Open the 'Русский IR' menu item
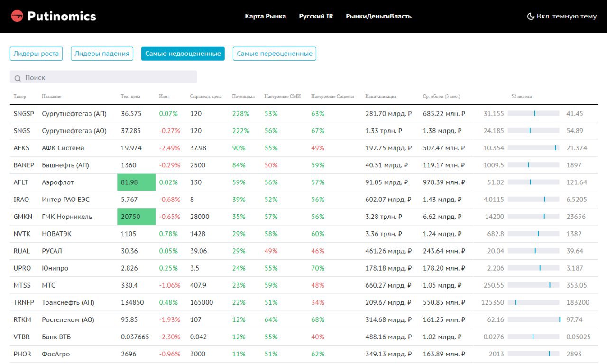This screenshot has height=364, width=607. tap(316, 16)
